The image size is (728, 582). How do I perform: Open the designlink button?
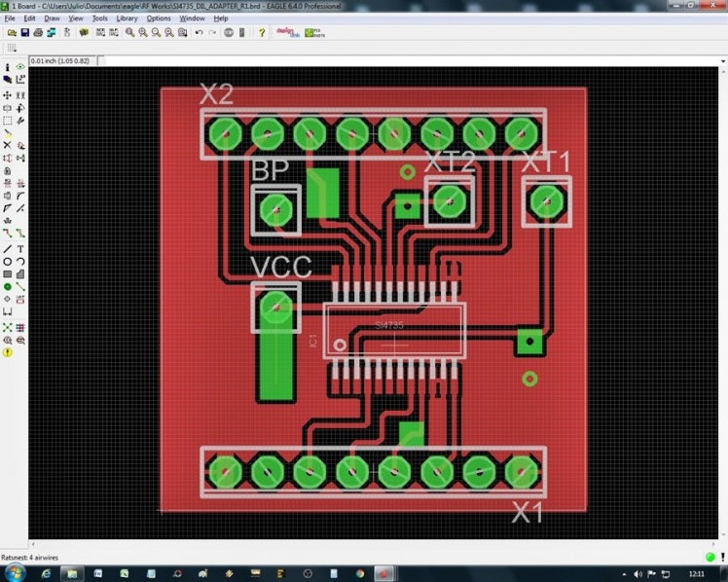point(288,32)
